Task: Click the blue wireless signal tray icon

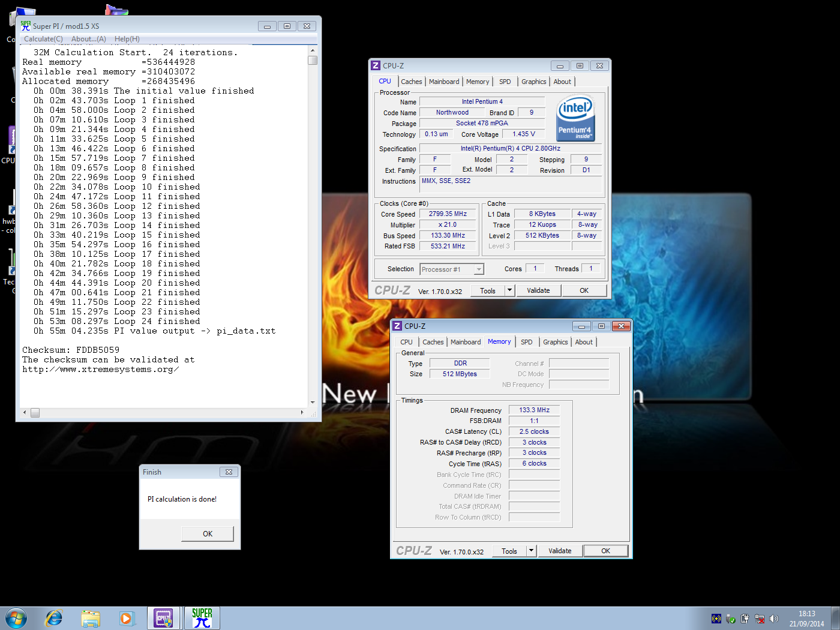Action: [x=716, y=619]
